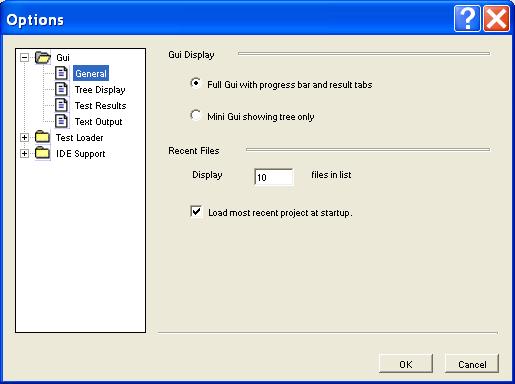Open the Test Results settings page
The height and width of the screenshot is (384, 515).
tap(100, 106)
